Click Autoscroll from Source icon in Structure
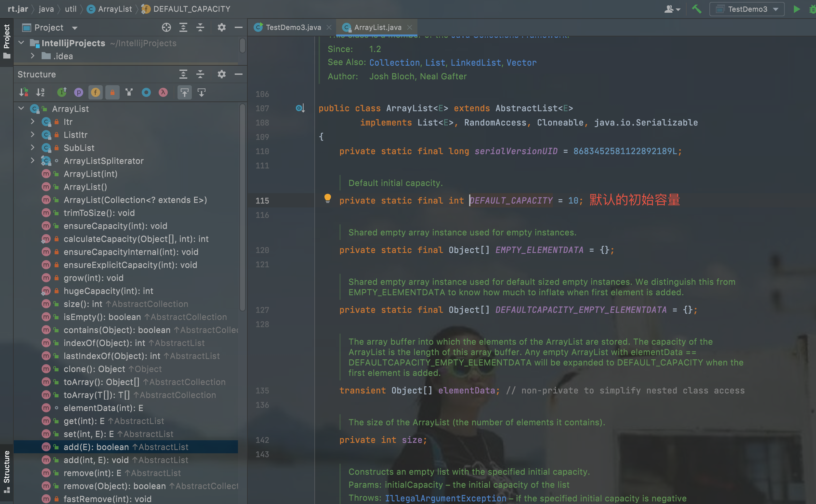The height and width of the screenshot is (504, 816). [202, 92]
